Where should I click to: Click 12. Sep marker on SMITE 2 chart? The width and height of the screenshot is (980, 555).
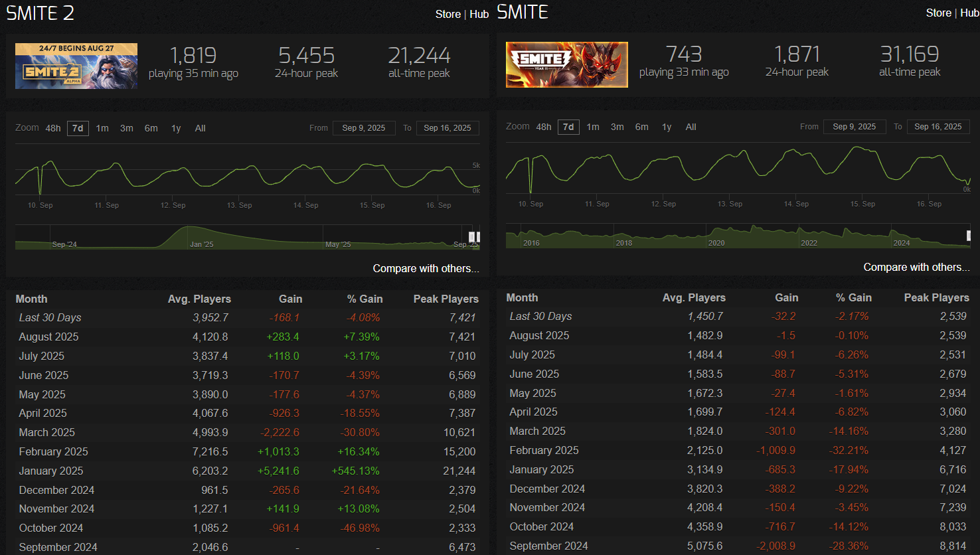173,205
